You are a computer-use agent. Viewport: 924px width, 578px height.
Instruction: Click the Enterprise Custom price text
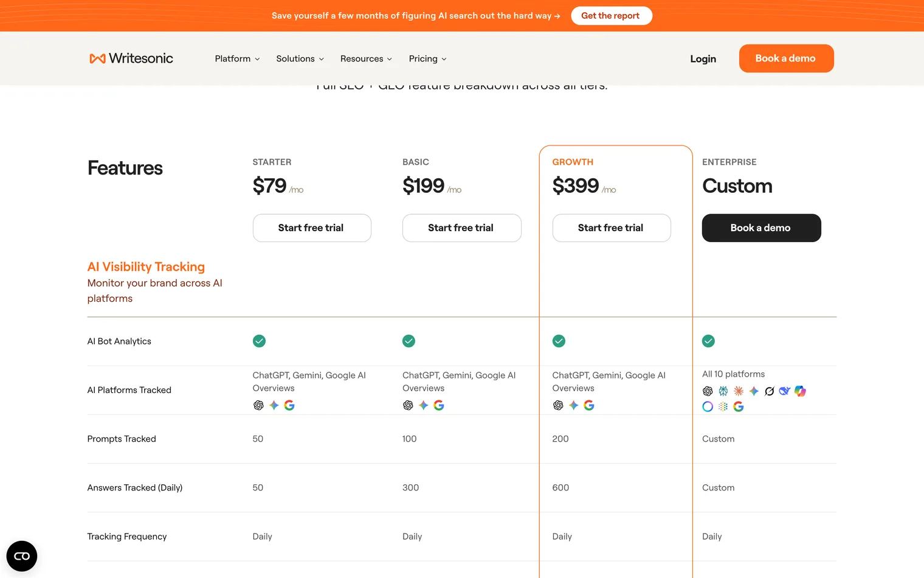pyautogui.click(x=737, y=186)
